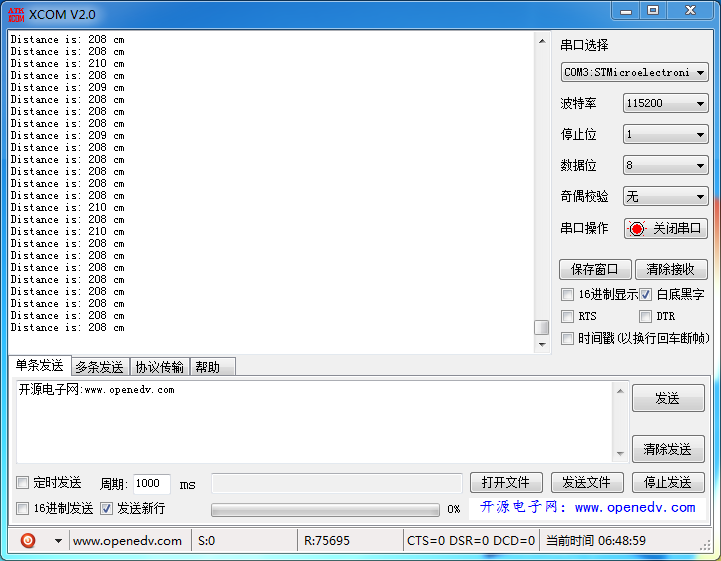The image size is (721, 561).
Task: Open the stop bits dropdown showing 1
Action: (x=665, y=134)
